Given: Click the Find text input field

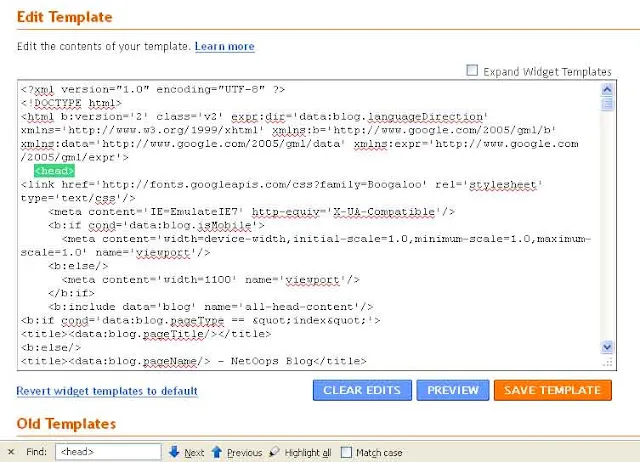Looking at the screenshot, I should point(108,452).
